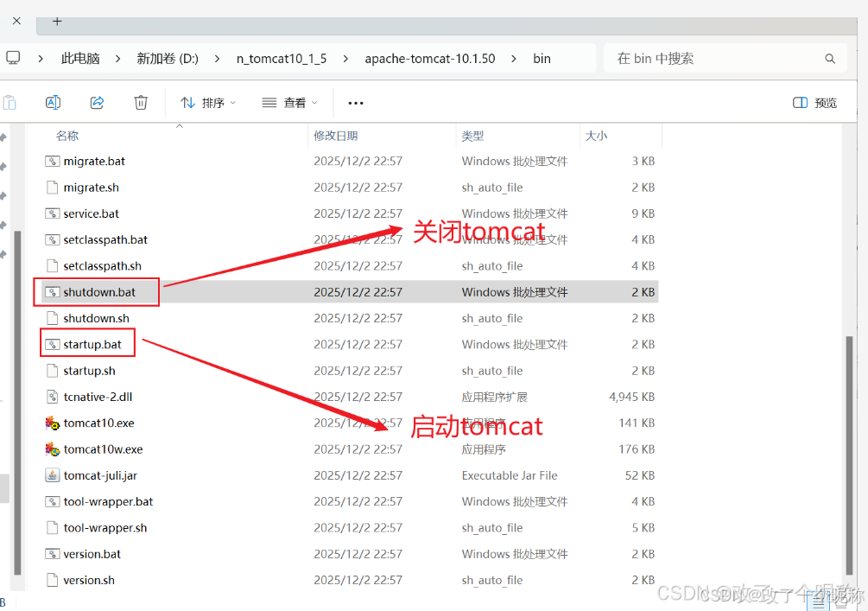This screenshot has width=868, height=611.
Task: Select the service.bat file name
Action: pos(91,213)
